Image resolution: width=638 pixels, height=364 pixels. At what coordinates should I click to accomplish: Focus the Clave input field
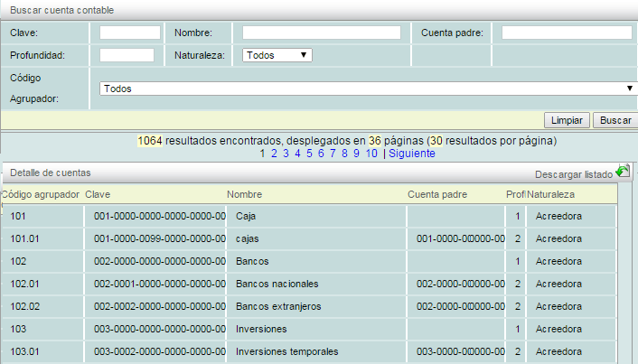click(x=129, y=33)
